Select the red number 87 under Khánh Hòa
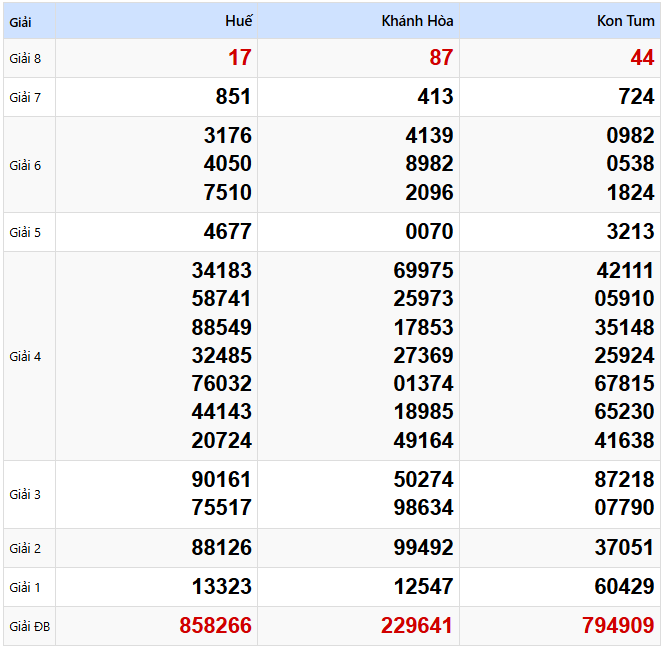This screenshot has height=649, width=664. point(441,58)
